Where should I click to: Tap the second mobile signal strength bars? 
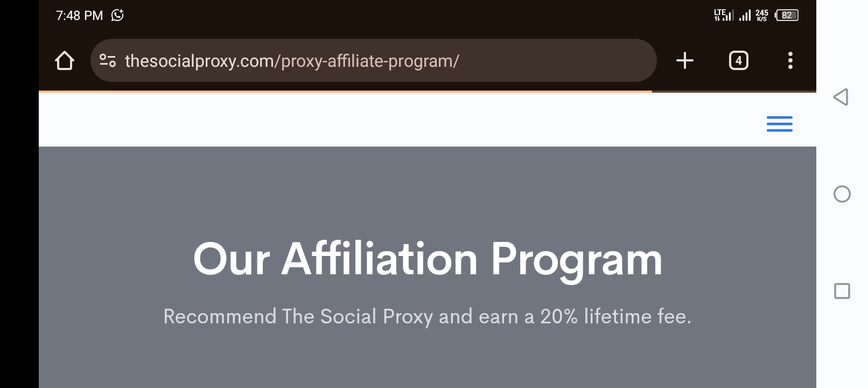click(x=745, y=15)
